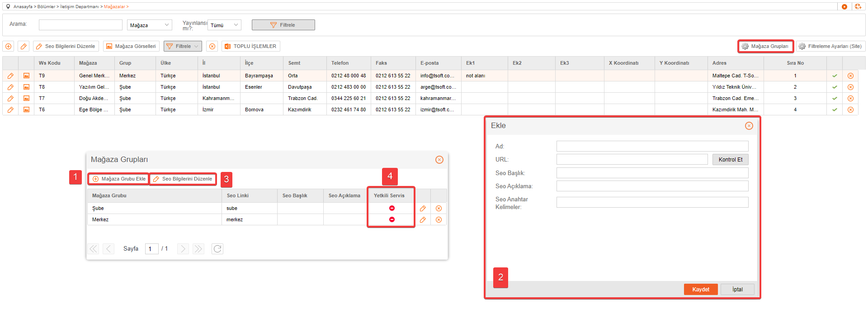Edit the Şube store group
868x333 pixels.
(x=423, y=208)
